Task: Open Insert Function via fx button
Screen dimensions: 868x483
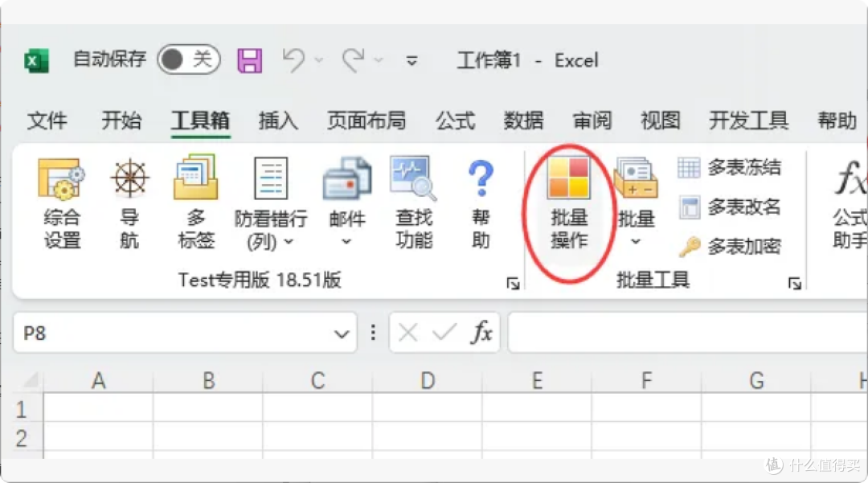Action: [x=481, y=333]
